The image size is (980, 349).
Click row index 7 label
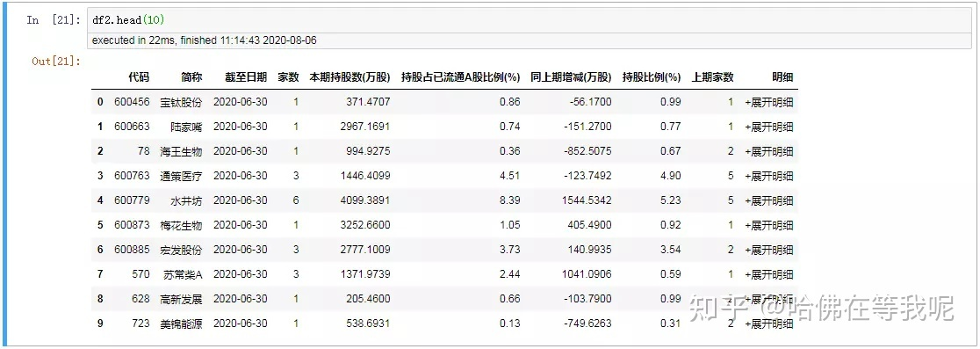click(100, 274)
